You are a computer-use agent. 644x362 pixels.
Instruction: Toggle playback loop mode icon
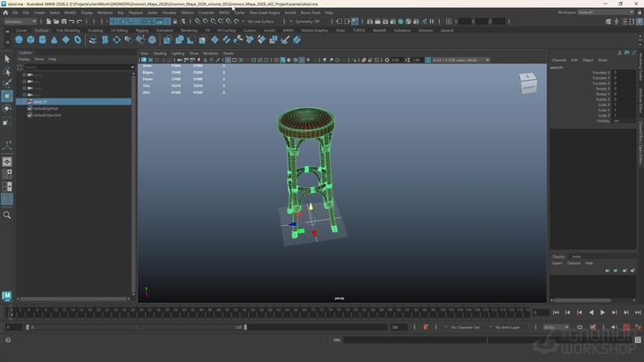pyautogui.click(x=580, y=327)
